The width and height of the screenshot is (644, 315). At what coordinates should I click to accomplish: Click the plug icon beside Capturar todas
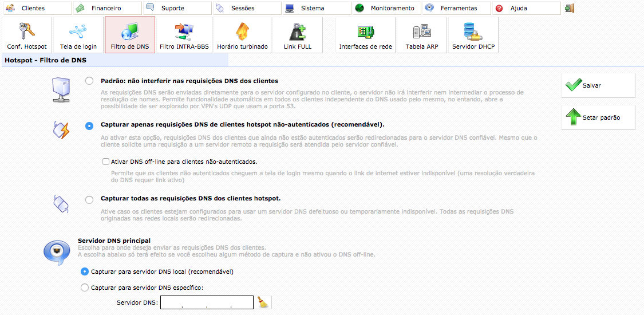pos(61,203)
